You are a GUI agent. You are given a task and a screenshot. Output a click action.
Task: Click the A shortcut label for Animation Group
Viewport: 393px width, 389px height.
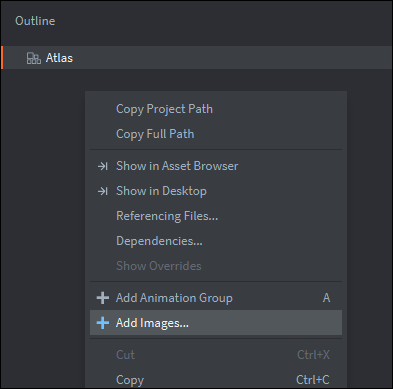click(x=326, y=298)
